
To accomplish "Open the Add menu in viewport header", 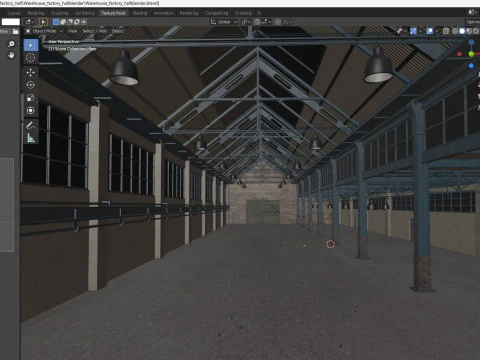I will coord(103,31).
